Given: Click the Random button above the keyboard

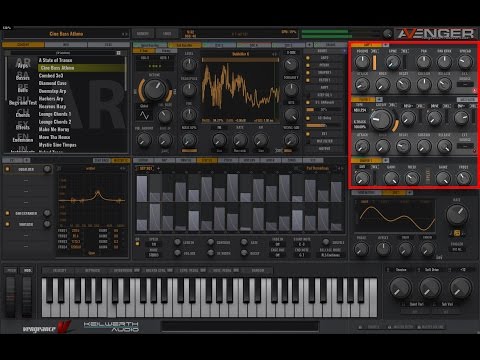Looking at the screenshot, I should pos(258,270).
